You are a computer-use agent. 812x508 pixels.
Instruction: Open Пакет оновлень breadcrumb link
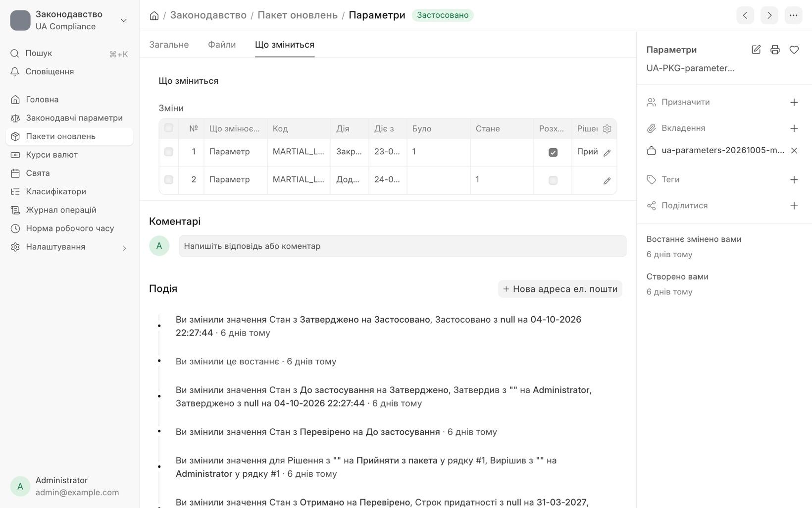(298, 15)
